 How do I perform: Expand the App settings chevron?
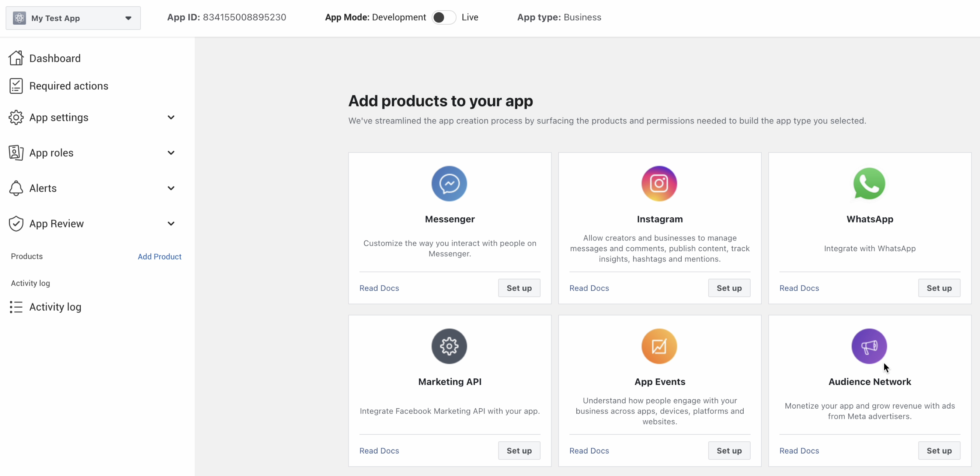[171, 118]
